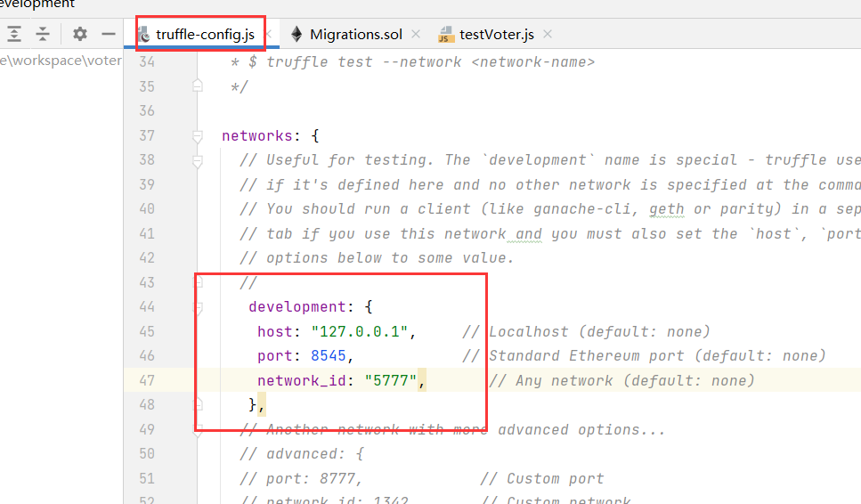Click line number 37 in gutter
861x504 pixels.
(147, 135)
